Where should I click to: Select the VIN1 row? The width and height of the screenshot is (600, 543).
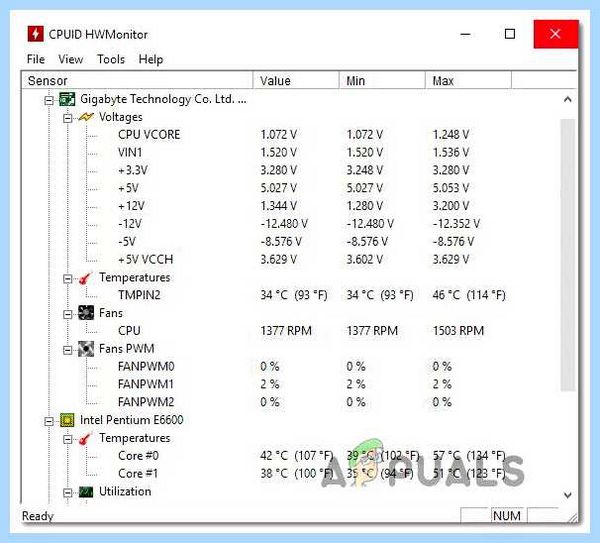[x=293, y=153]
